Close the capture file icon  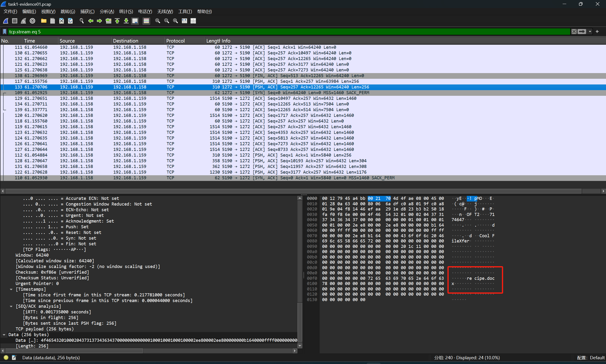point(61,21)
